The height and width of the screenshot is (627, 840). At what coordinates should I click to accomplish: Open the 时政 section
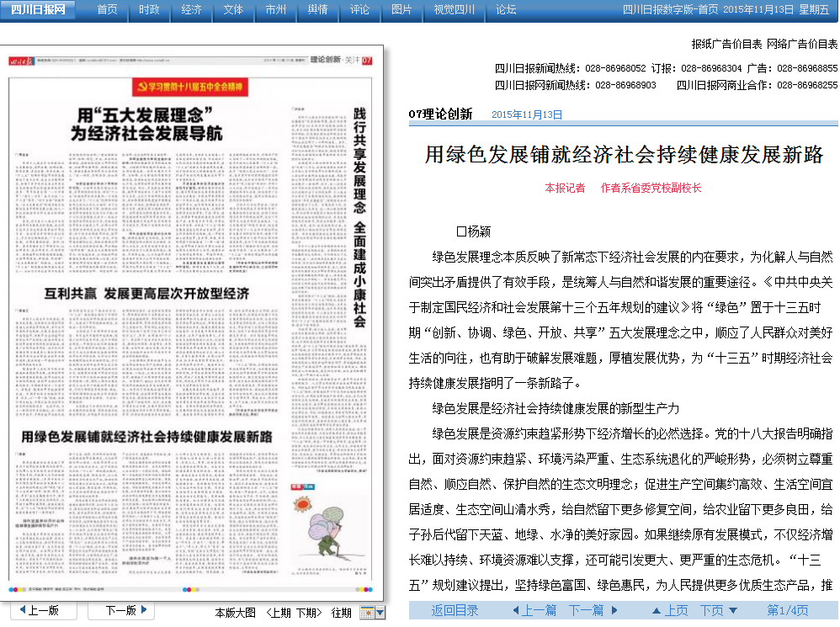[149, 9]
